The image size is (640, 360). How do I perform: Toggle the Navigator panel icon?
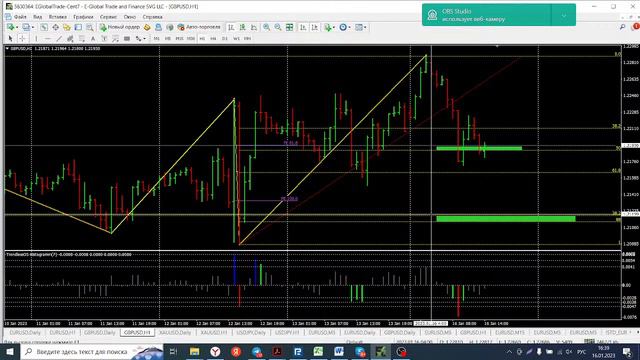pyautogui.click(x=67, y=27)
